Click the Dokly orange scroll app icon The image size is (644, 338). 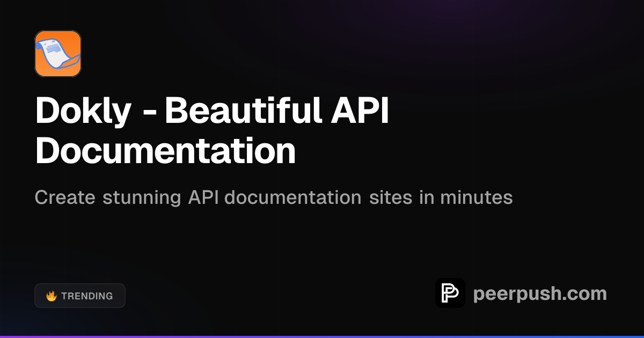tap(58, 54)
